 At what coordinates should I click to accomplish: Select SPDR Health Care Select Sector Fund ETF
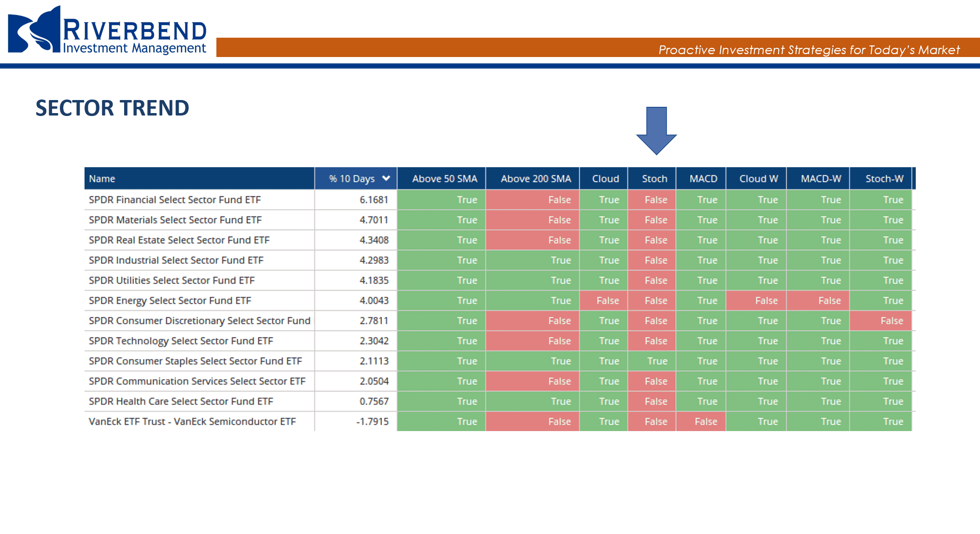click(181, 401)
